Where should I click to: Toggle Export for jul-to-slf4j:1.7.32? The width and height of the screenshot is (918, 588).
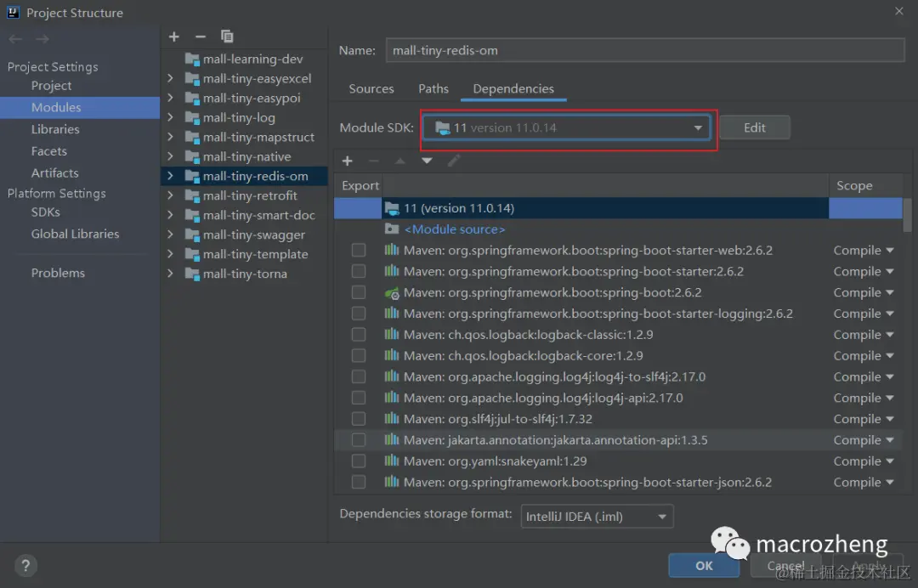pyautogui.click(x=359, y=419)
